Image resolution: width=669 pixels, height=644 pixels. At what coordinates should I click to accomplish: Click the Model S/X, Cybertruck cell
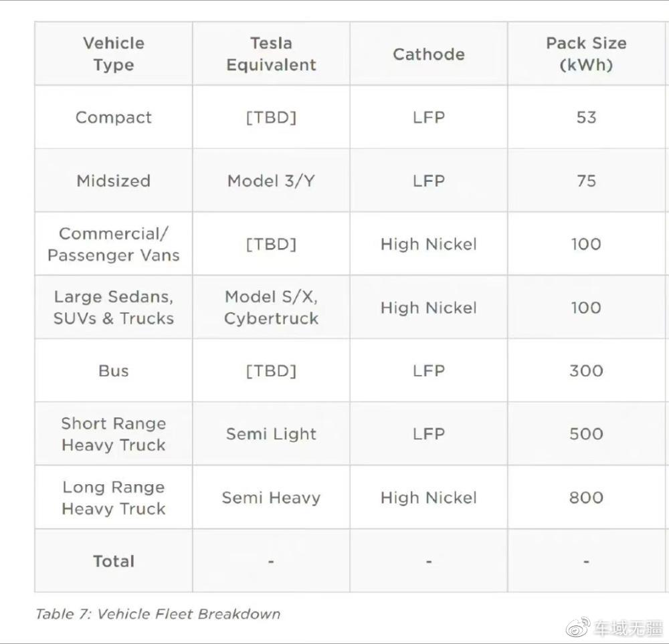point(271,308)
